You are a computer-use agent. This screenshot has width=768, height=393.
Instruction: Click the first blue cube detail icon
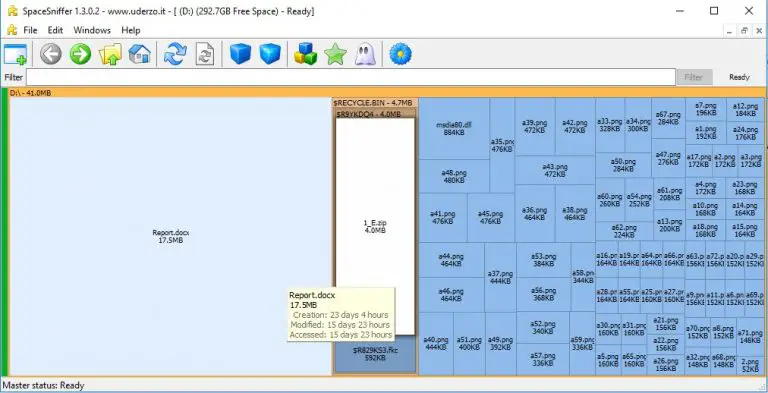(x=240, y=54)
